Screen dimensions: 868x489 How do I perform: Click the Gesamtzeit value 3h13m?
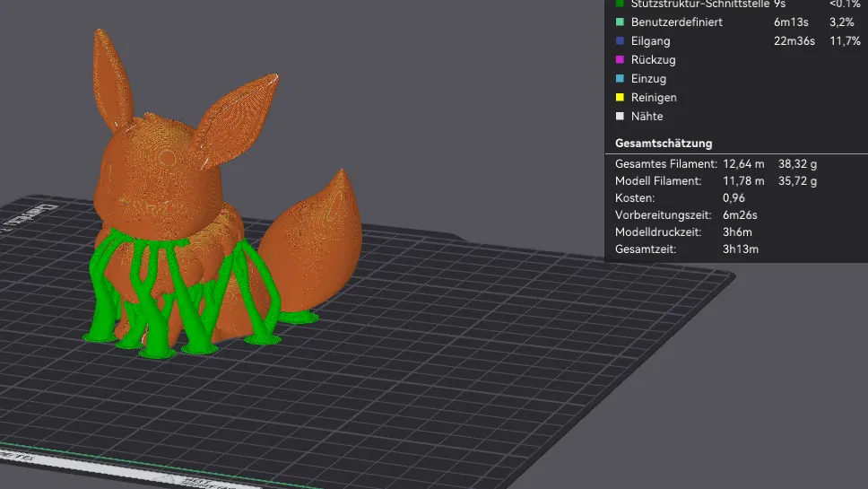[740, 249]
